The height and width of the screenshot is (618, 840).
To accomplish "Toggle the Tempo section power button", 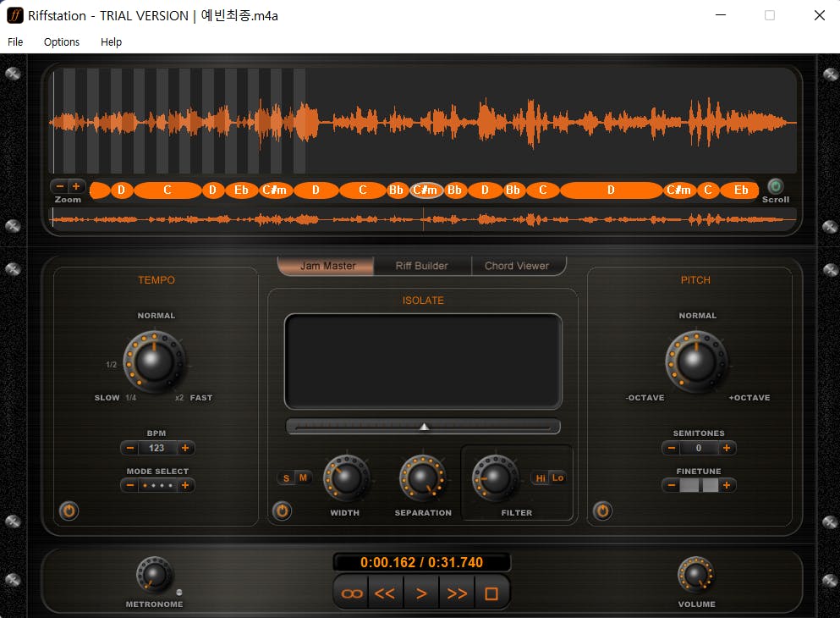I will pos(69,510).
